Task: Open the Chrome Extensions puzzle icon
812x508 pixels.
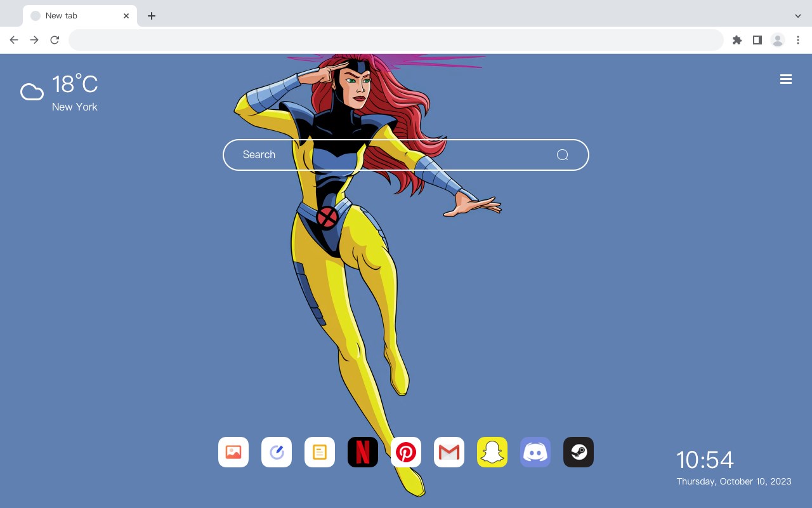Action: 737,40
